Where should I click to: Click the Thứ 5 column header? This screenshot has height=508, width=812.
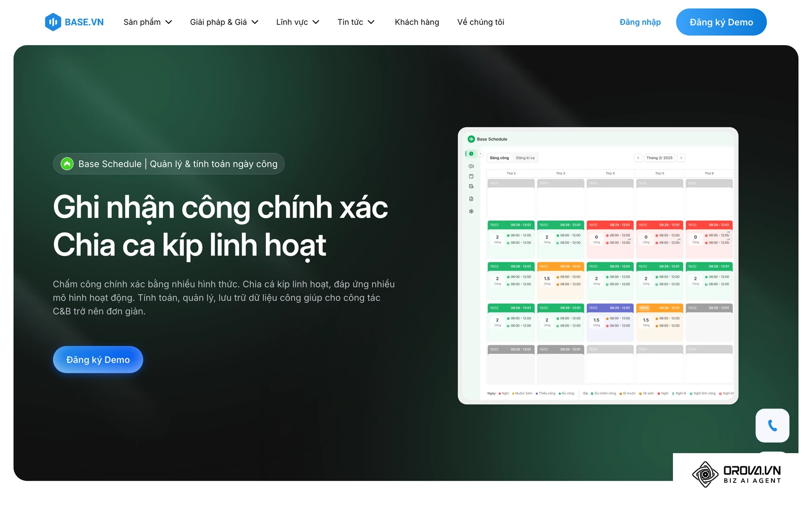(x=659, y=173)
